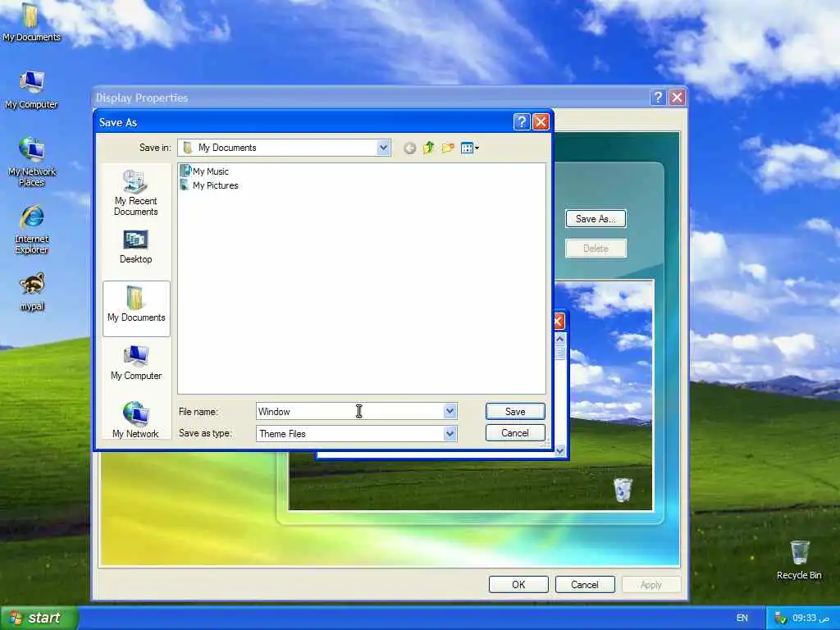Click the File name text field
The width and height of the screenshot is (840, 630).
349,412
